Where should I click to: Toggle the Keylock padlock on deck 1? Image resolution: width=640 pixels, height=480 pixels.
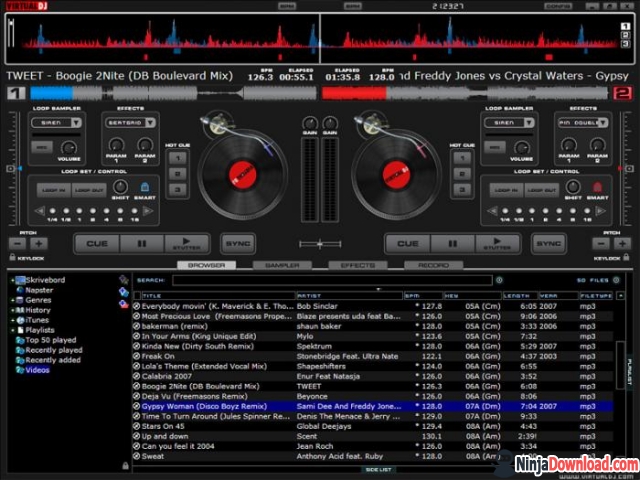point(12,257)
